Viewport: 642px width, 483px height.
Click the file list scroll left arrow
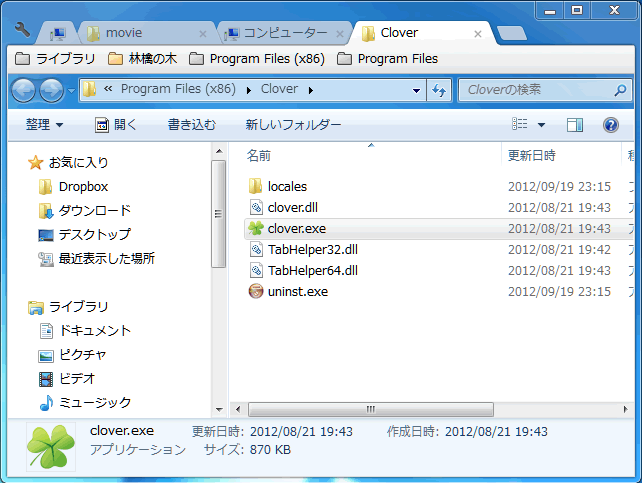[239, 409]
